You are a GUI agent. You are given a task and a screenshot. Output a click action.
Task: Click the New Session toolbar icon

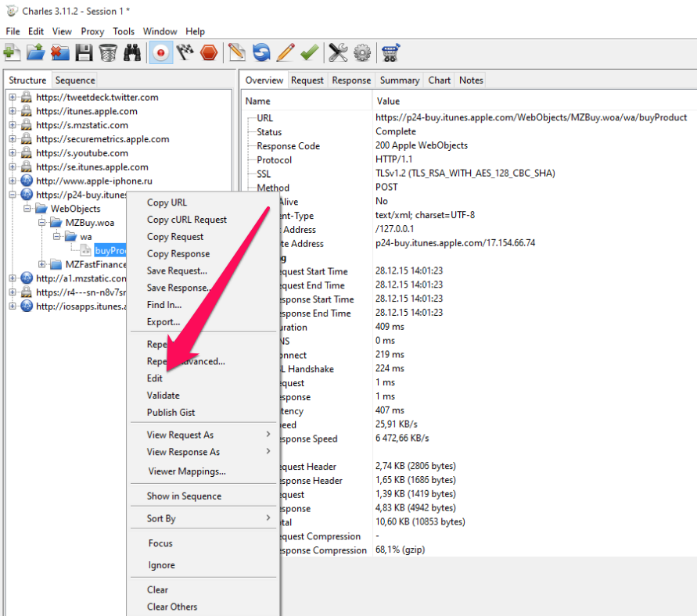(12, 52)
